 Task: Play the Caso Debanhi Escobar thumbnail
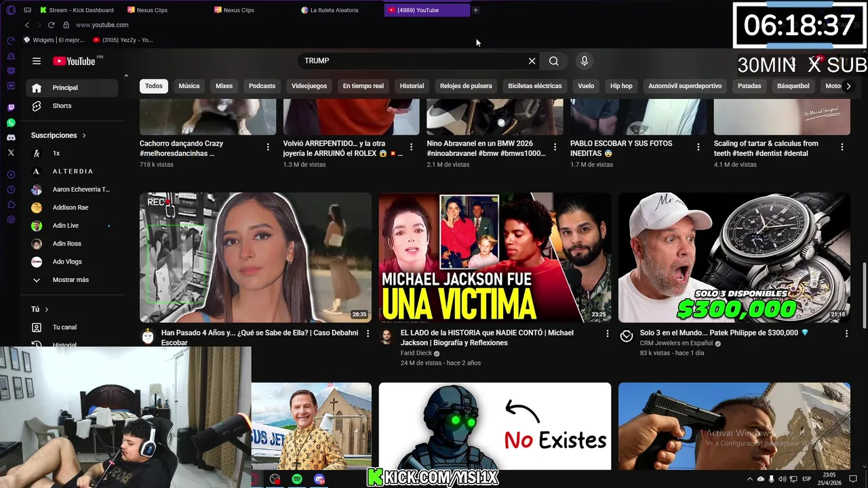coord(256,258)
